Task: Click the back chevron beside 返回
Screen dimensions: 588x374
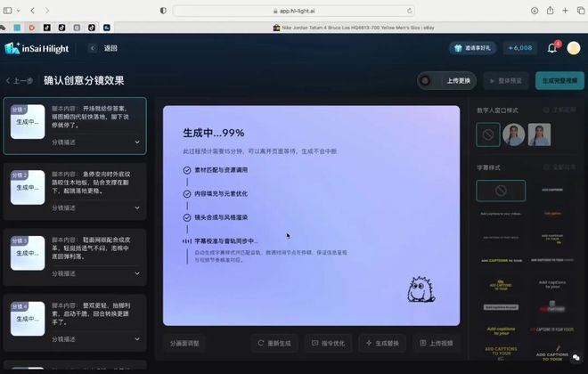Action: [93, 48]
